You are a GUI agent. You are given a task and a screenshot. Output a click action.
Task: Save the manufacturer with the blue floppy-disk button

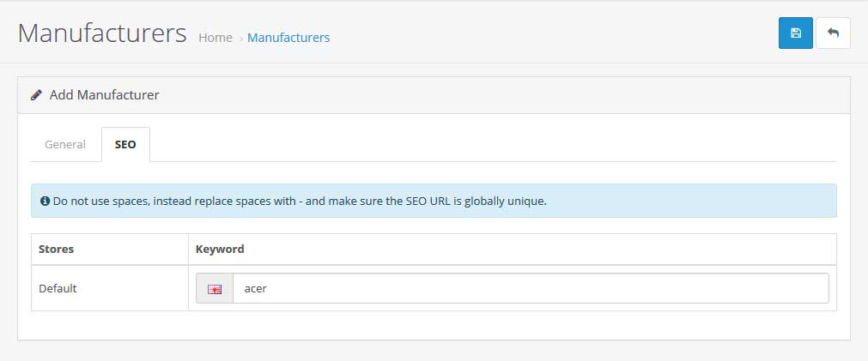click(x=796, y=33)
